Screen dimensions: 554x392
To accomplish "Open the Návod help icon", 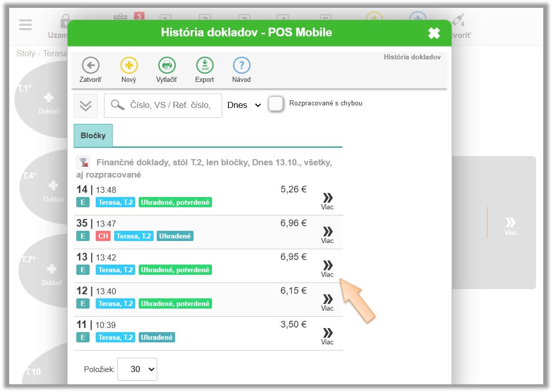I will coord(241,66).
